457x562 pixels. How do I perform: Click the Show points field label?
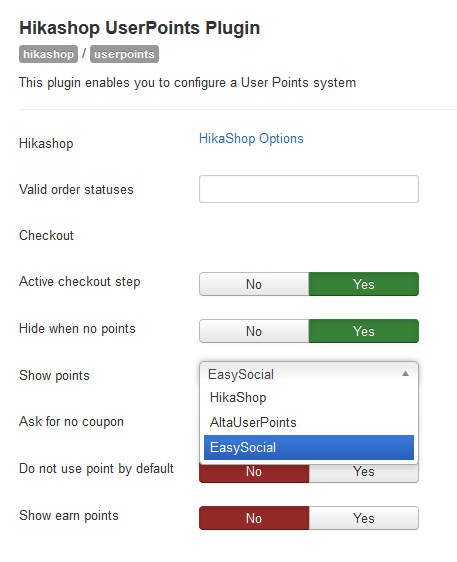pyautogui.click(x=54, y=375)
